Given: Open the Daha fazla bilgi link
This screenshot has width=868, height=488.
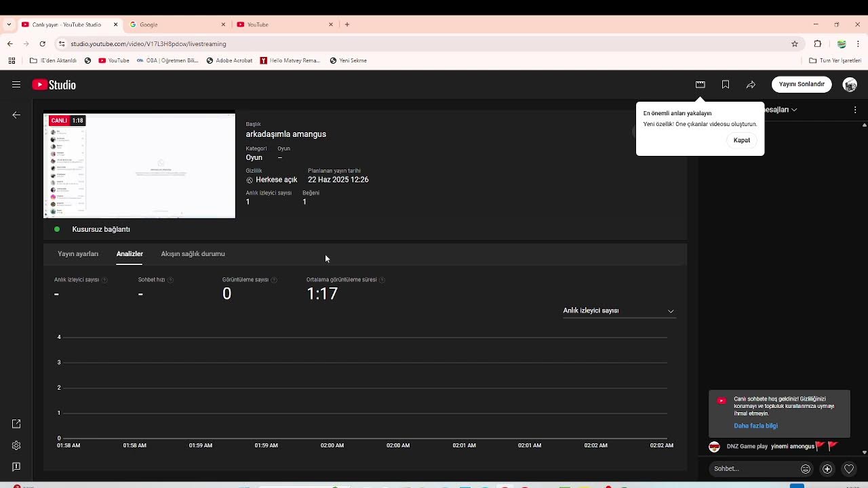Looking at the screenshot, I should click(755, 426).
